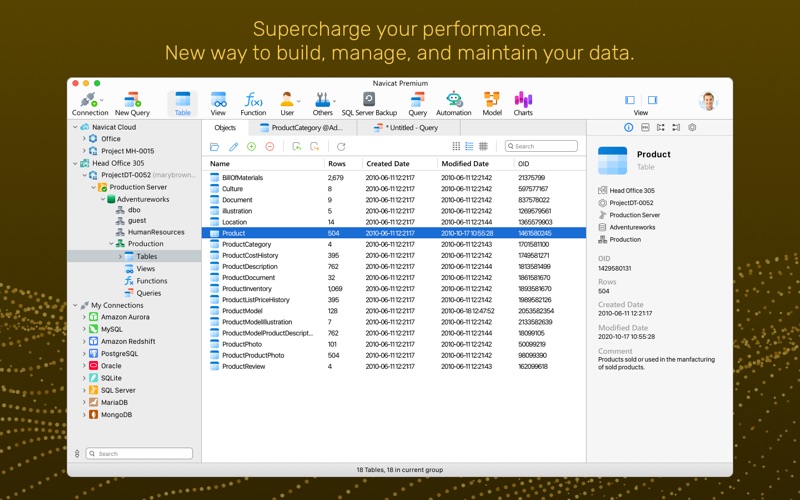
Task: Open the User toolbar icon
Action: 287,104
